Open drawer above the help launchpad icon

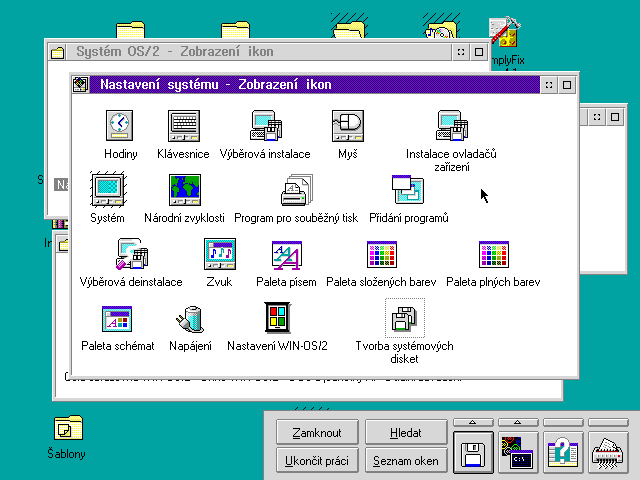pyautogui.click(x=562, y=422)
